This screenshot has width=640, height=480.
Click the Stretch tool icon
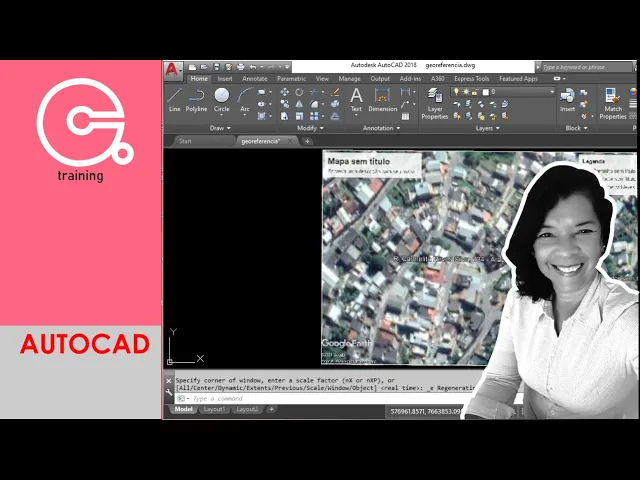[284, 116]
